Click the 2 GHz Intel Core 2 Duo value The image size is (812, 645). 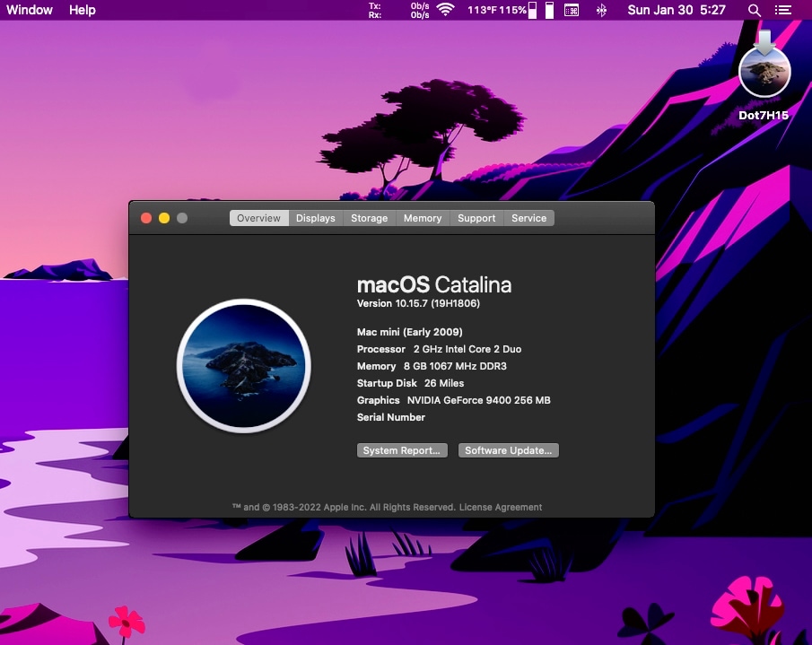click(x=467, y=349)
